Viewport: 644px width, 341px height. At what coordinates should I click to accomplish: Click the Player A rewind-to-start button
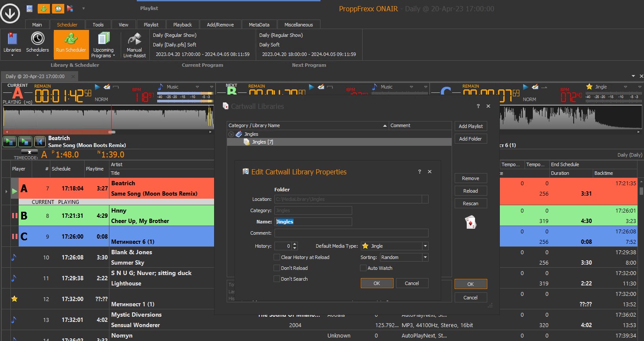click(40, 141)
